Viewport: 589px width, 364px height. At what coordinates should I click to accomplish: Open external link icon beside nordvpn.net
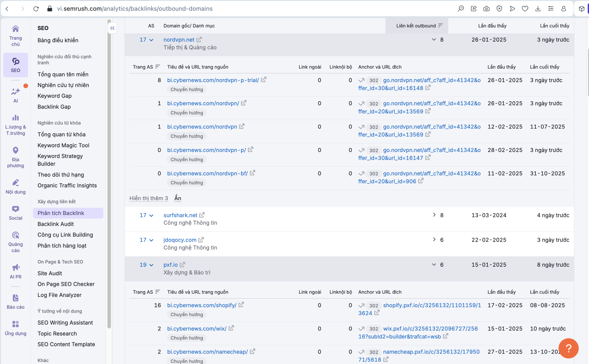tap(199, 40)
